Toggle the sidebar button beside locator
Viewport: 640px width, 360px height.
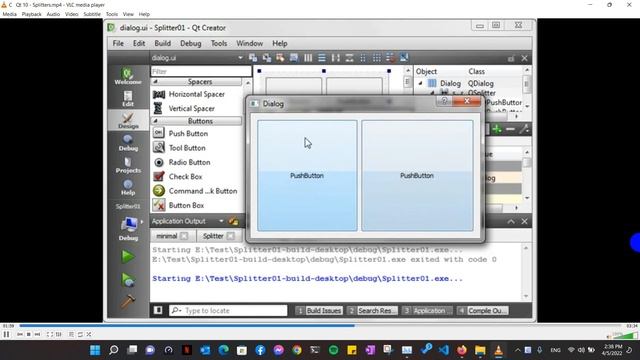click(x=158, y=311)
